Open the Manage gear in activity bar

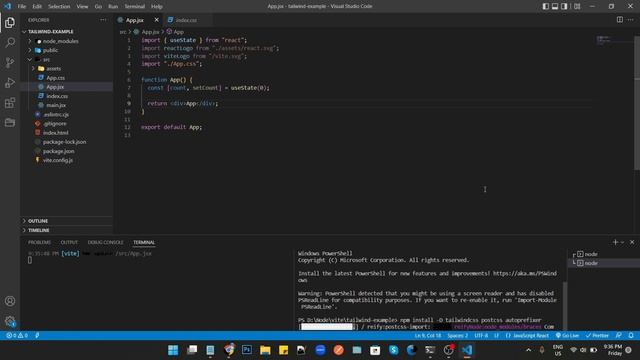10,321
